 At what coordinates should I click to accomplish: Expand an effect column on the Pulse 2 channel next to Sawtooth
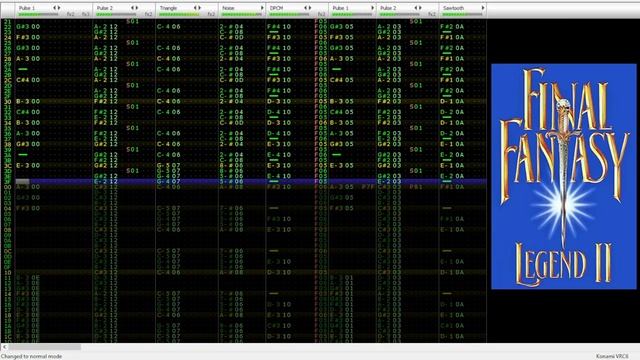coord(420,8)
